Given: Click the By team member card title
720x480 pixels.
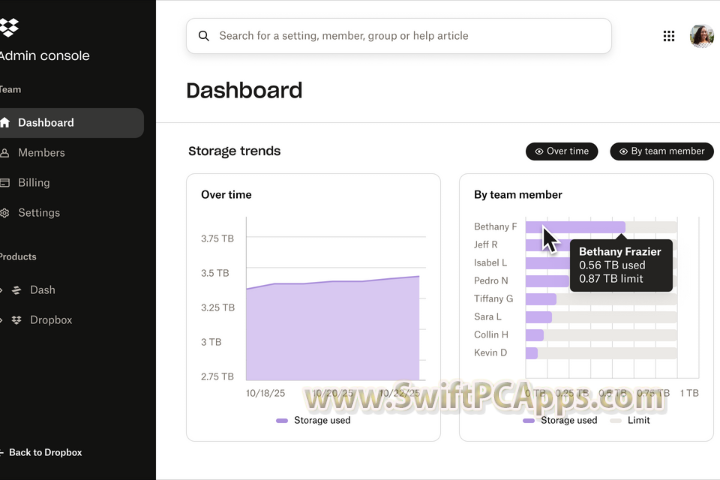Looking at the screenshot, I should click(518, 195).
